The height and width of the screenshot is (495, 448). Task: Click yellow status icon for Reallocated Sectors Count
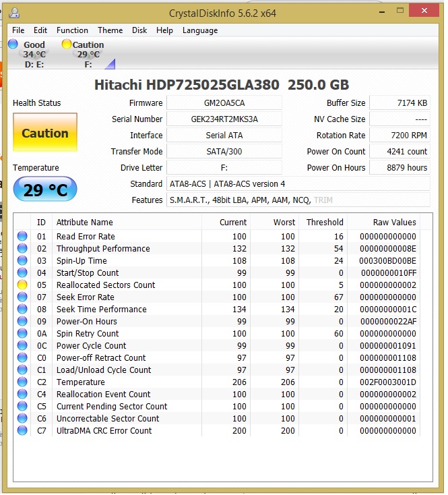tap(22, 285)
